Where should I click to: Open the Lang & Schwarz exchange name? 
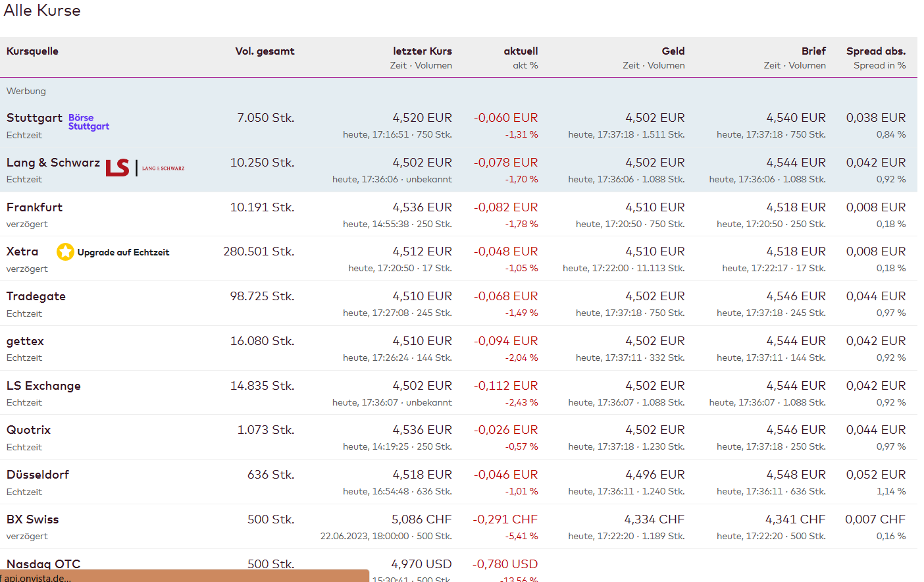coord(53,163)
